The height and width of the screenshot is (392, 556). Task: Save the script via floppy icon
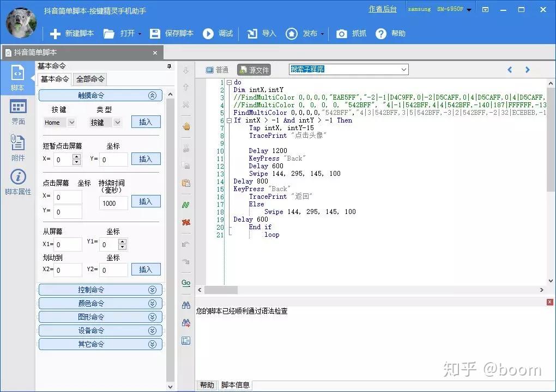[x=155, y=34]
